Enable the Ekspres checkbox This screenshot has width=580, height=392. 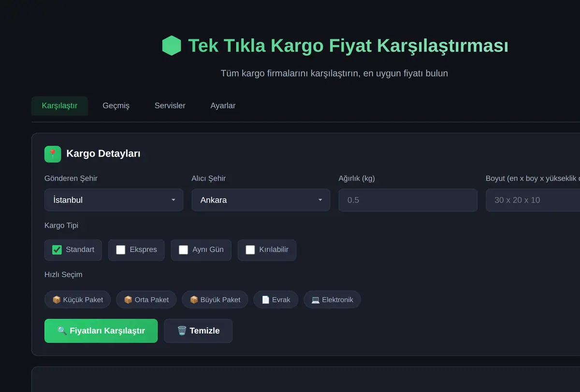click(x=121, y=250)
